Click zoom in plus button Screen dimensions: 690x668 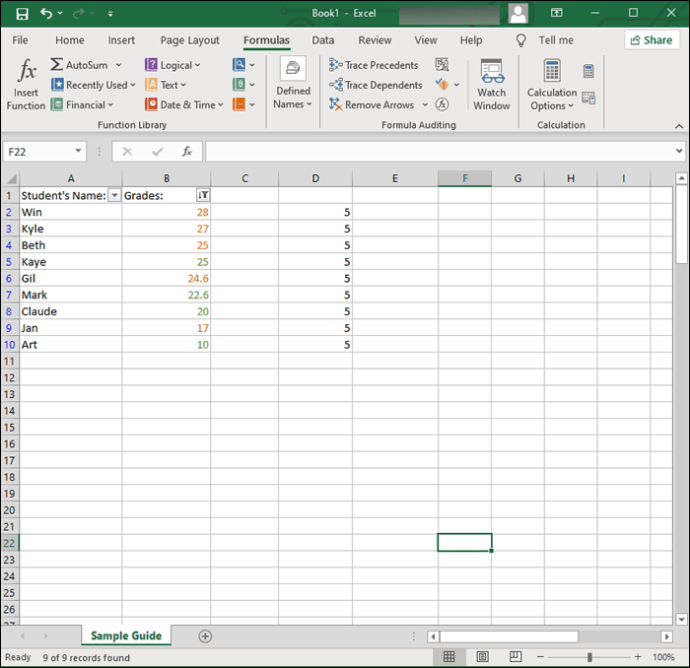[638, 657]
